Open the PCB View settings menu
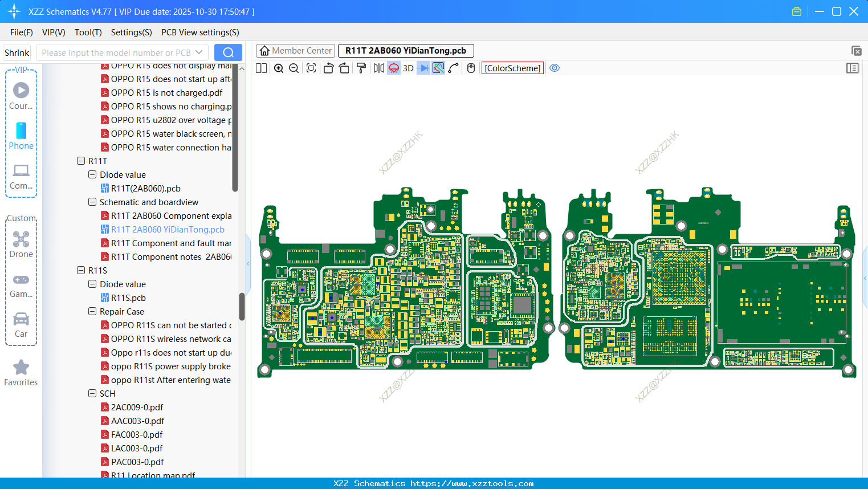The image size is (868, 489). coord(200,32)
